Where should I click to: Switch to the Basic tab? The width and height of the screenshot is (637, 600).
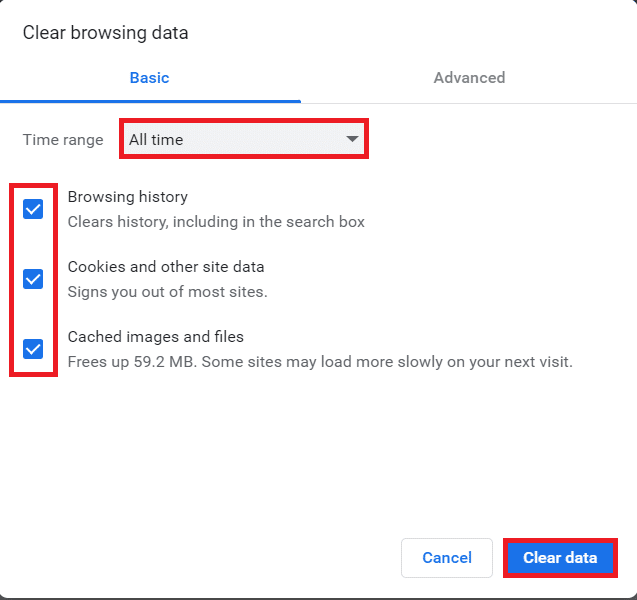[x=149, y=77]
